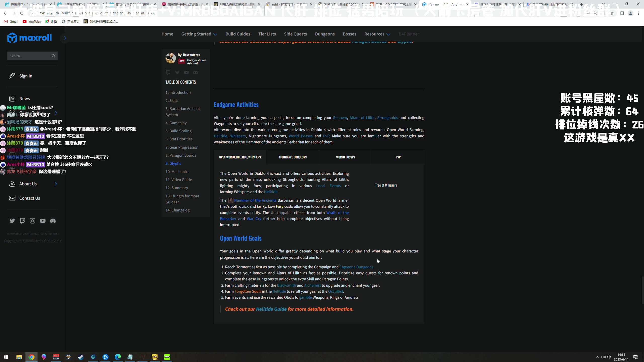
Task: Switch to the World Bosses tab
Action: (x=345, y=157)
